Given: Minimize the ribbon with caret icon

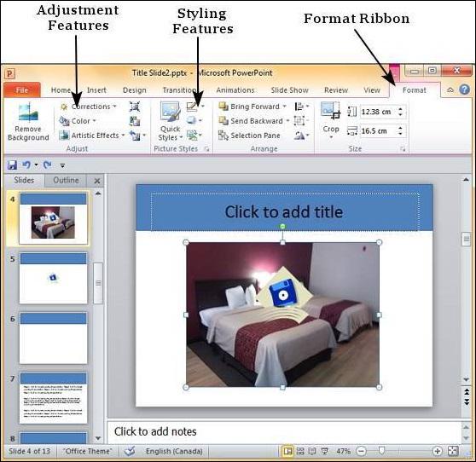Looking at the screenshot, I should pyautogui.click(x=450, y=90).
